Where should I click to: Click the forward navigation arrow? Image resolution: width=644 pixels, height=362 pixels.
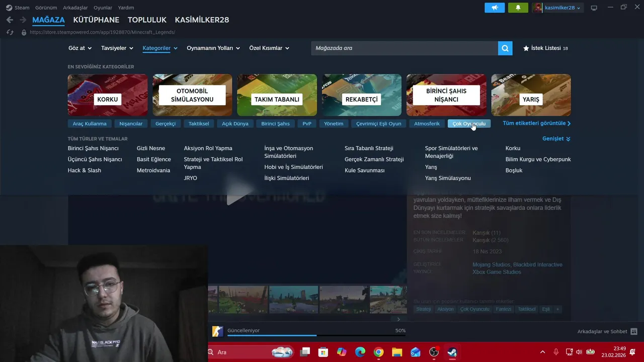tap(23, 20)
